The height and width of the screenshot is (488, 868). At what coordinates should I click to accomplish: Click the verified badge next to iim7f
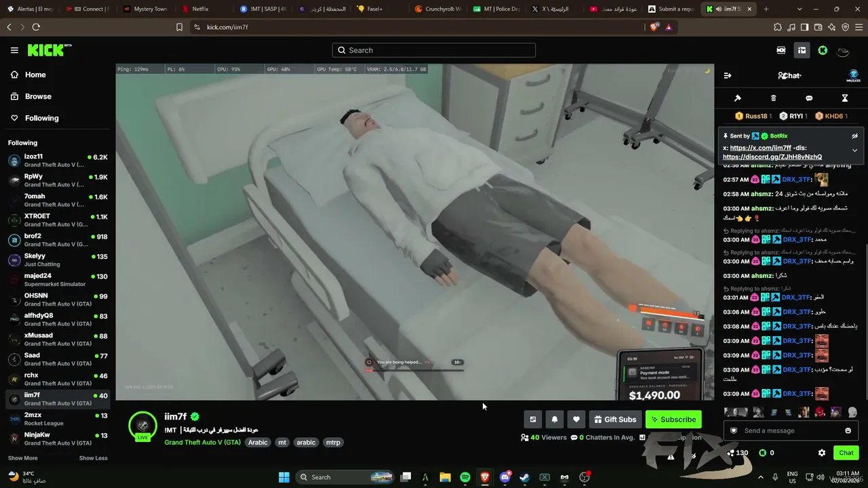[x=195, y=417]
